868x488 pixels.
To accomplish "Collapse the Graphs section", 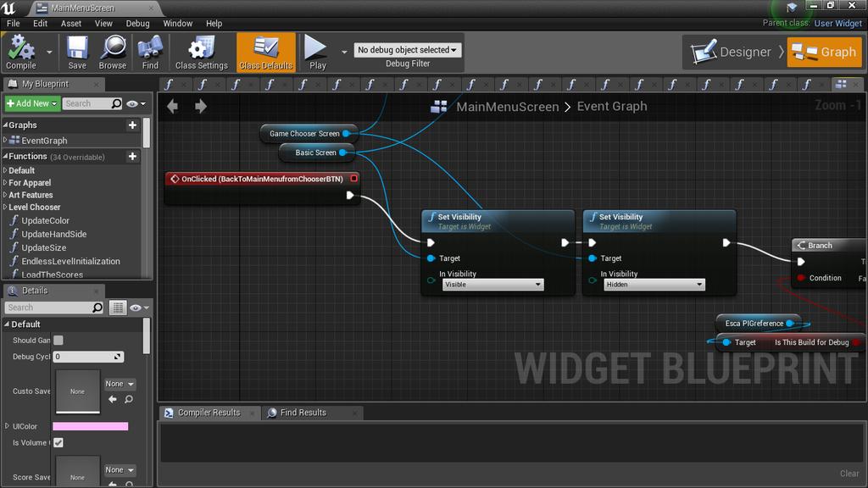I will coord(6,125).
